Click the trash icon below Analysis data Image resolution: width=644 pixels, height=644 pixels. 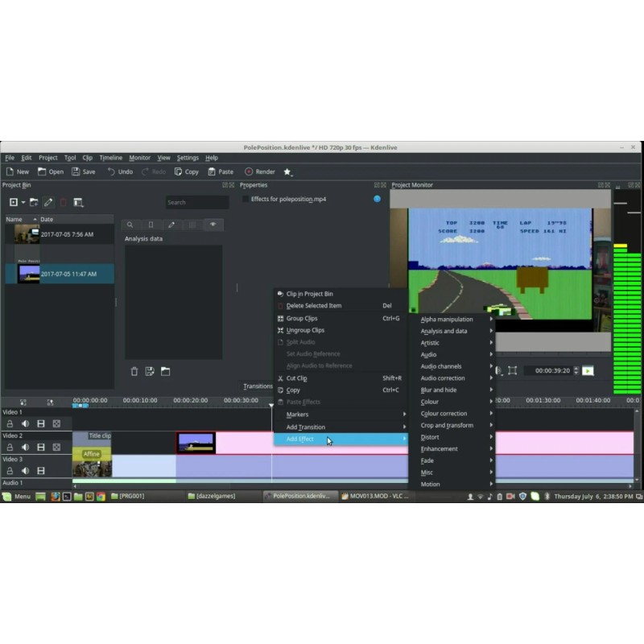pyautogui.click(x=134, y=371)
